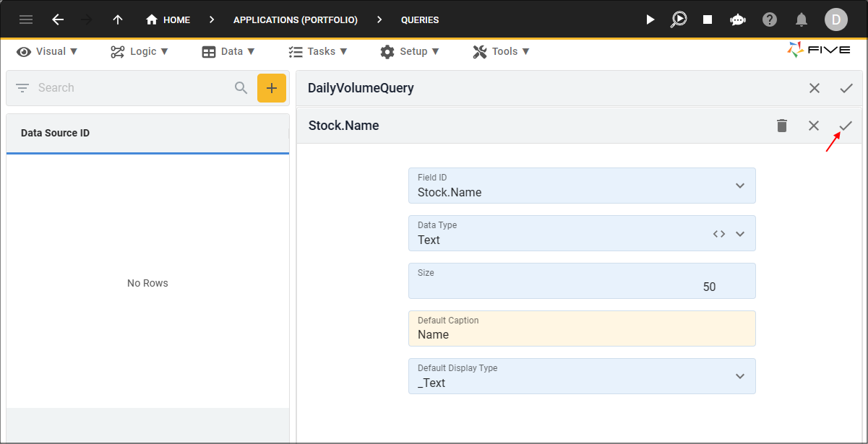Run with inspector using magnifier play icon
Image resolution: width=868 pixels, height=444 pixels.
point(679,19)
